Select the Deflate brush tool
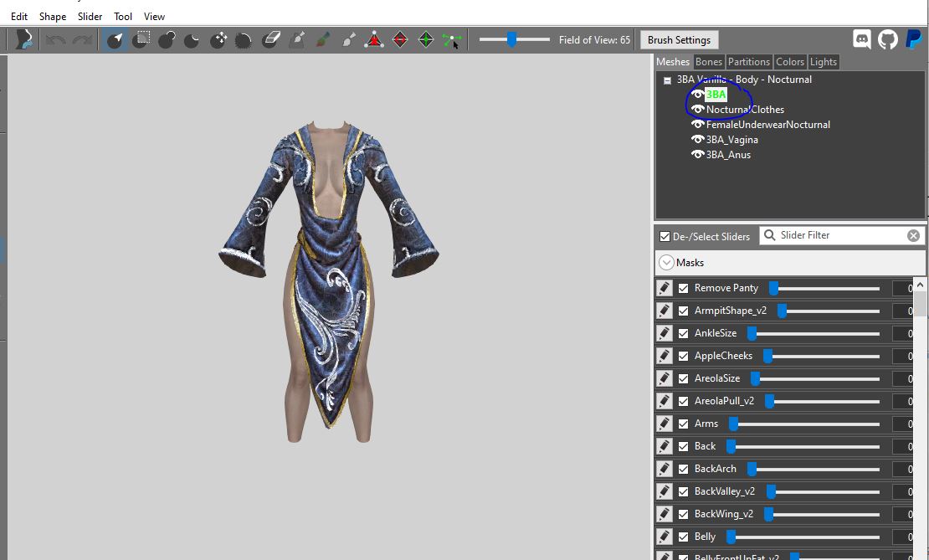929x560 pixels. click(192, 39)
